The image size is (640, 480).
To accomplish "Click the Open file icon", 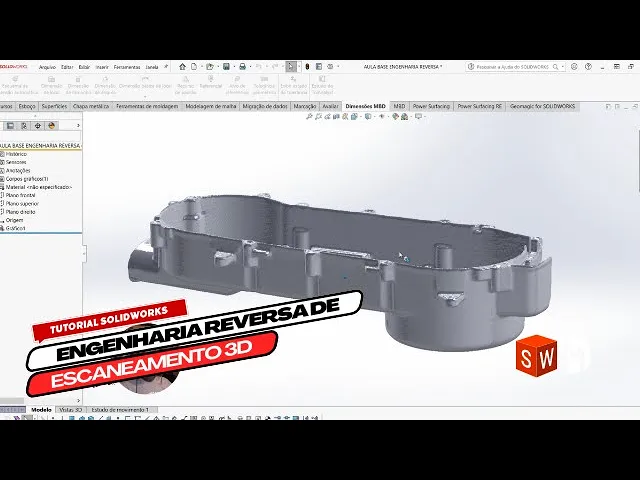I will point(209,67).
